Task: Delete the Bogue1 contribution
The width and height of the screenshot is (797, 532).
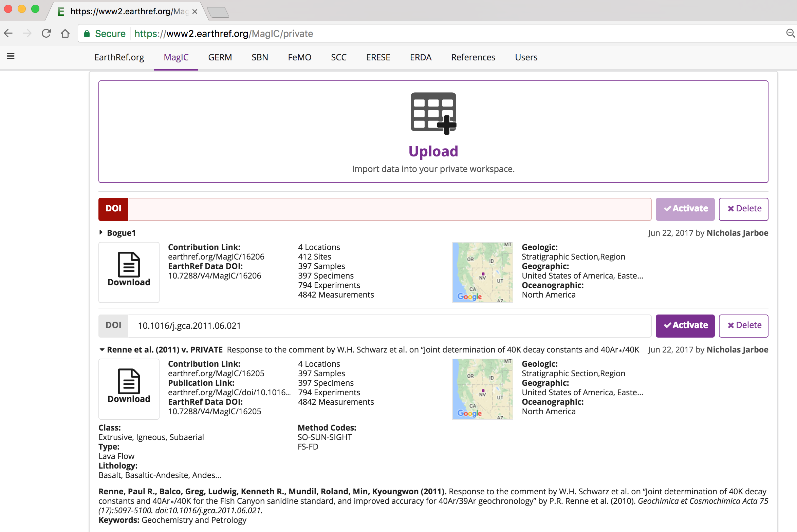Action: [743, 209]
